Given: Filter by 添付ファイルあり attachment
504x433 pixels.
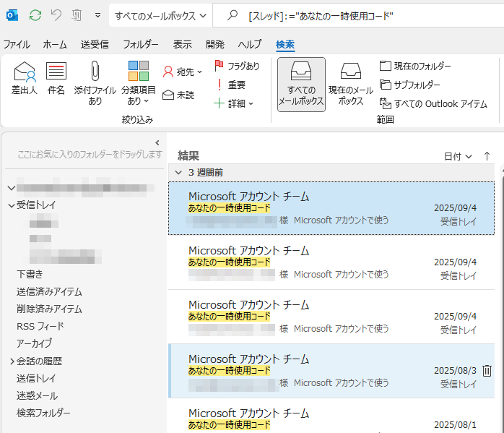Looking at the screenshot, I should tap(95, 83).
